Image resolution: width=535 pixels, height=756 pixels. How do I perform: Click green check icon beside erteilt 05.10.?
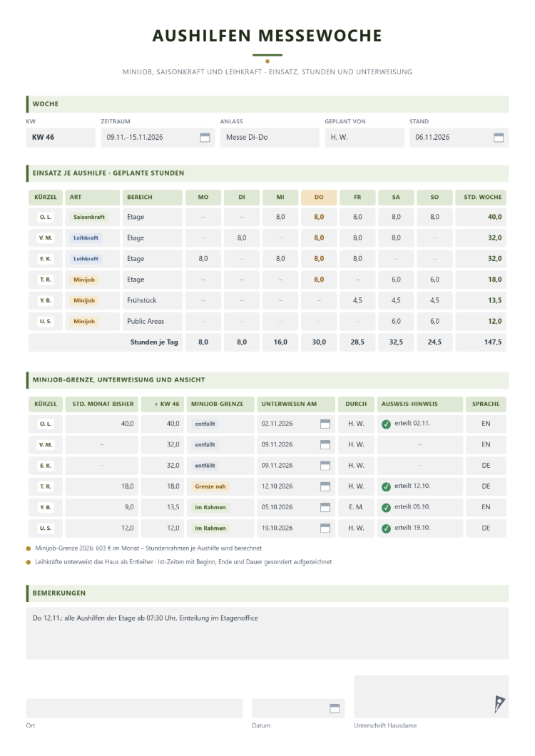tap(386, 508)
